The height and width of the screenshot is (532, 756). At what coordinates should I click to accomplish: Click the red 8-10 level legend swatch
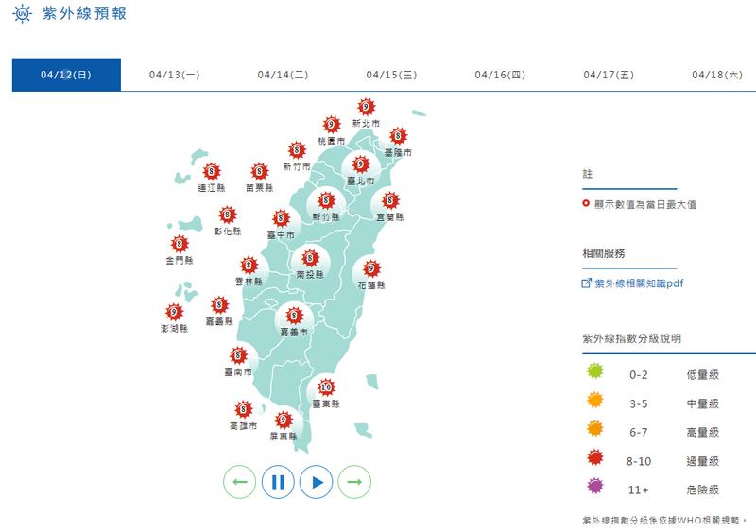(595, 457)
